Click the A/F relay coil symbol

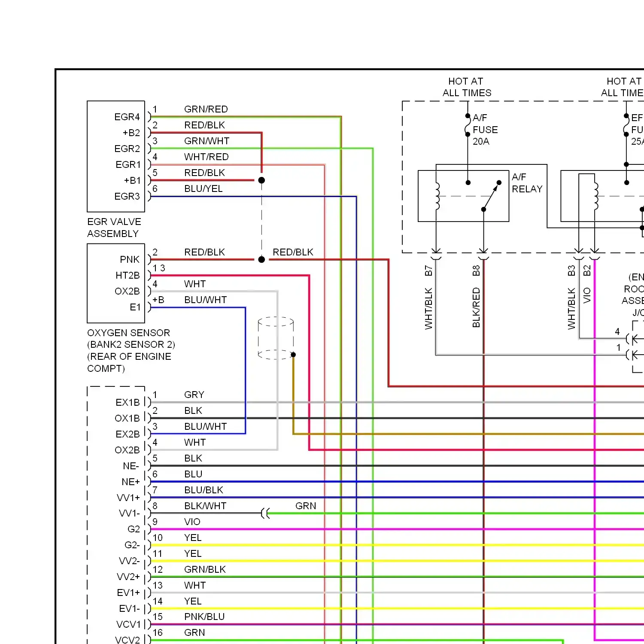click(x=437, y=196)
